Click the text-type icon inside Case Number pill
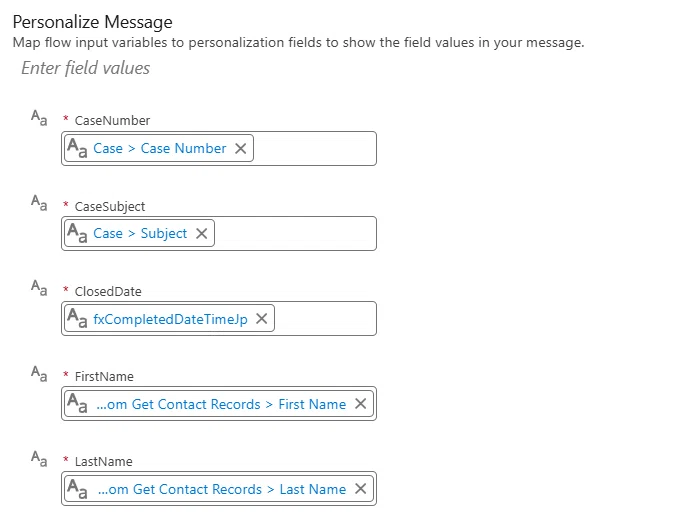This screenshot has height=526, width=688. click(77, 148)
